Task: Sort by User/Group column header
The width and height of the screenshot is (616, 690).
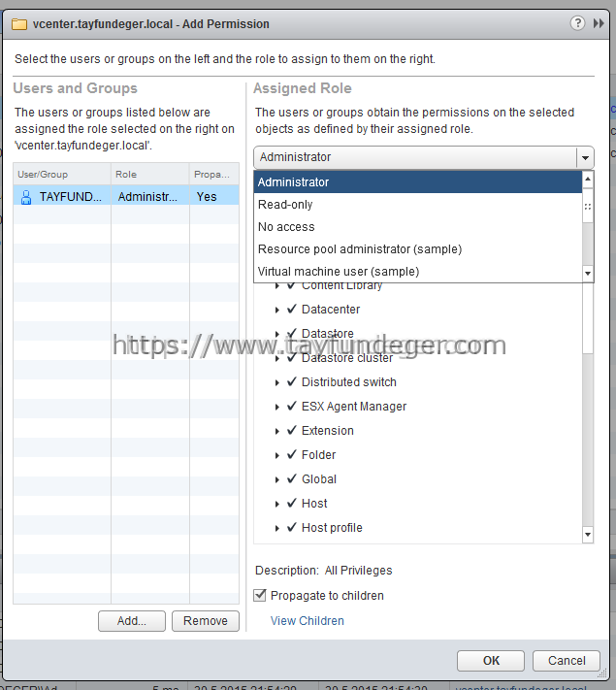Action: tap(62, 175)
